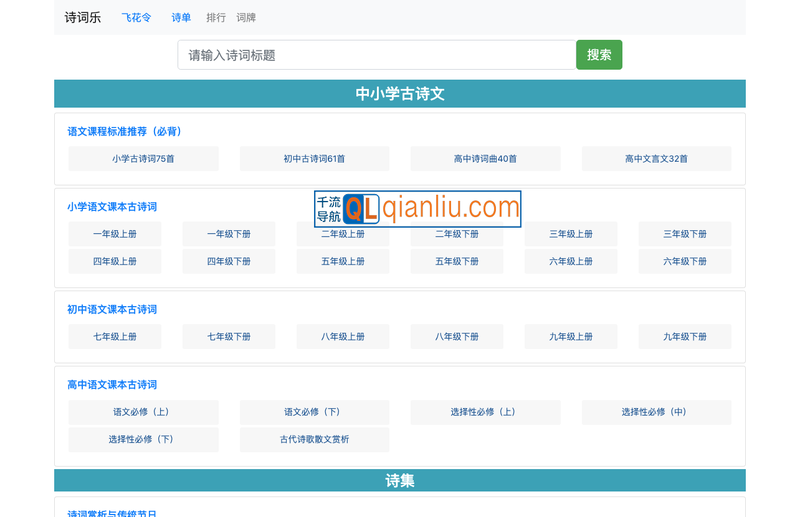Screen dimensions: 800x517
Task: Open 语文必修（上）high school poems
Action: point(143,412)
